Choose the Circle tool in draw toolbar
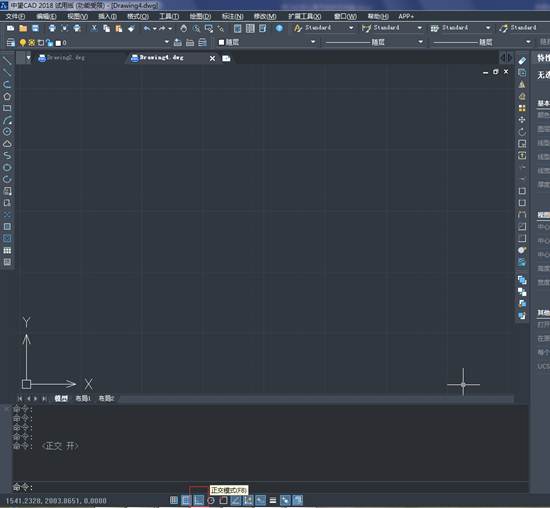 pos(7,132)
